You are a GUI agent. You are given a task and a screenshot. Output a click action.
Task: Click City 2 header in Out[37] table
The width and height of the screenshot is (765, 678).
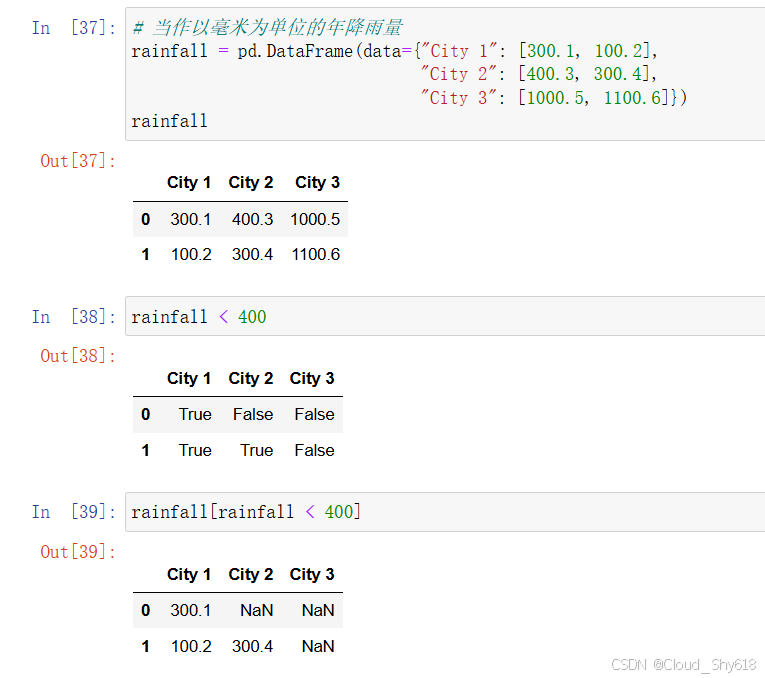click(251, 182)
